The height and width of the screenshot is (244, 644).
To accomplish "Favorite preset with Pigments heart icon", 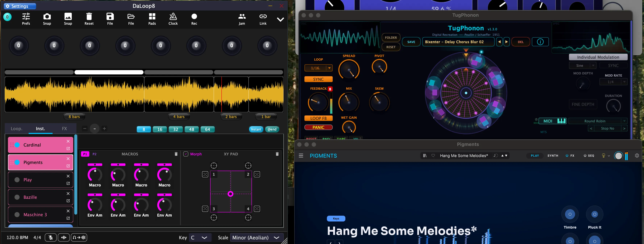I will [433, 156].
